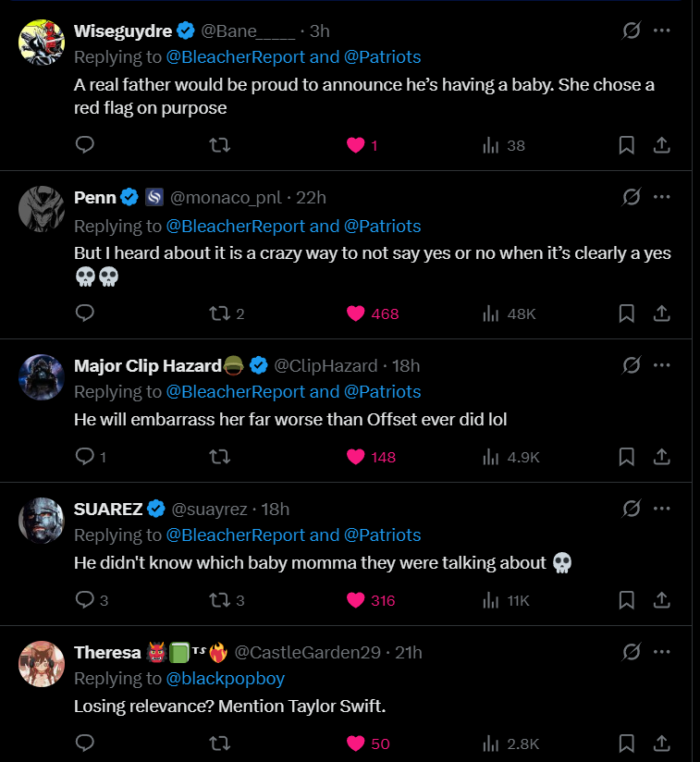Viewport: 700px width, 762px height.
Task: Repost Theresa's tweet
Action: tap(219, 744)
